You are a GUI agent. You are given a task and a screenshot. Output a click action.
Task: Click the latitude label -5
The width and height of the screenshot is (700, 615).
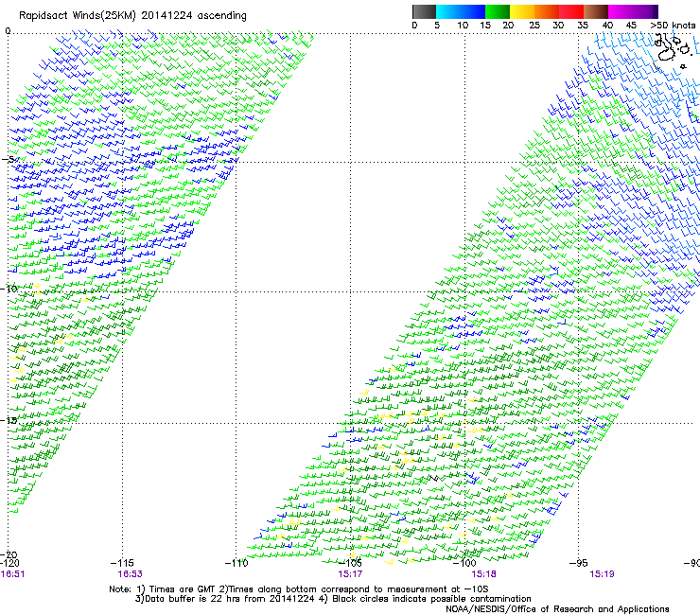coord(9,160)
